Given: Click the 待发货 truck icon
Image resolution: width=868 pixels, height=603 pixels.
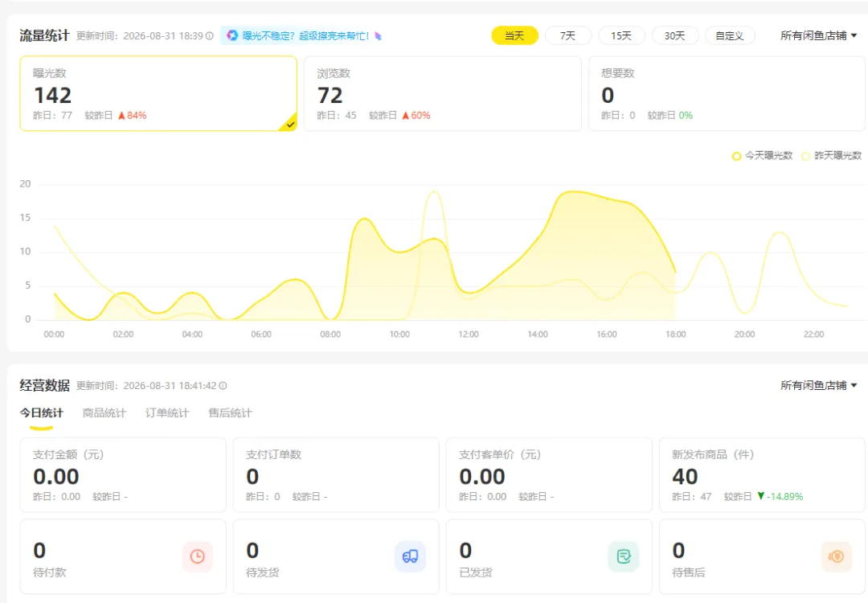Looking at the screenshot, I should point(410,556).
